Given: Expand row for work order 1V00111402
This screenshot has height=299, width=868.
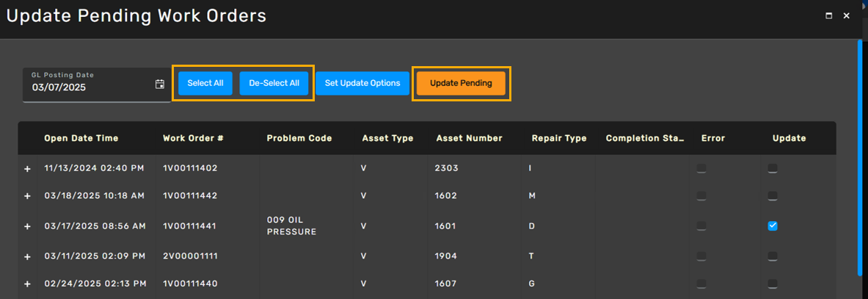Looking at the screenshot, I should coord(27,169).
